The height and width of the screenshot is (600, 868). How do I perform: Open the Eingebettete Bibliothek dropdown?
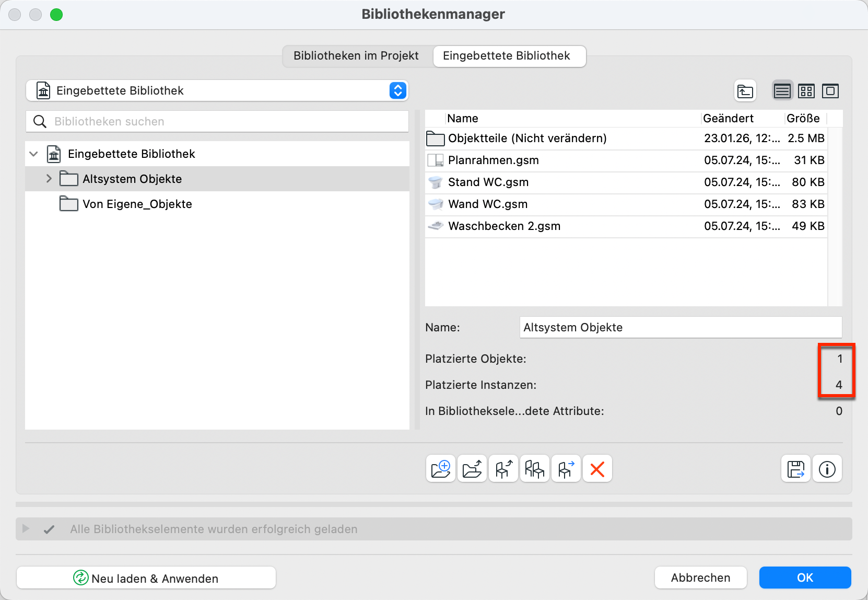[397, 90]
